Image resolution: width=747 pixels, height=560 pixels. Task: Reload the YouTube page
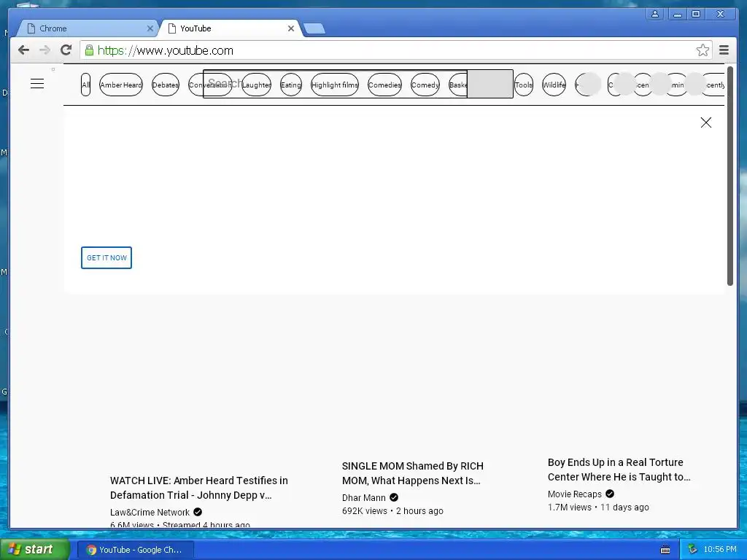(x=66, y=50)
